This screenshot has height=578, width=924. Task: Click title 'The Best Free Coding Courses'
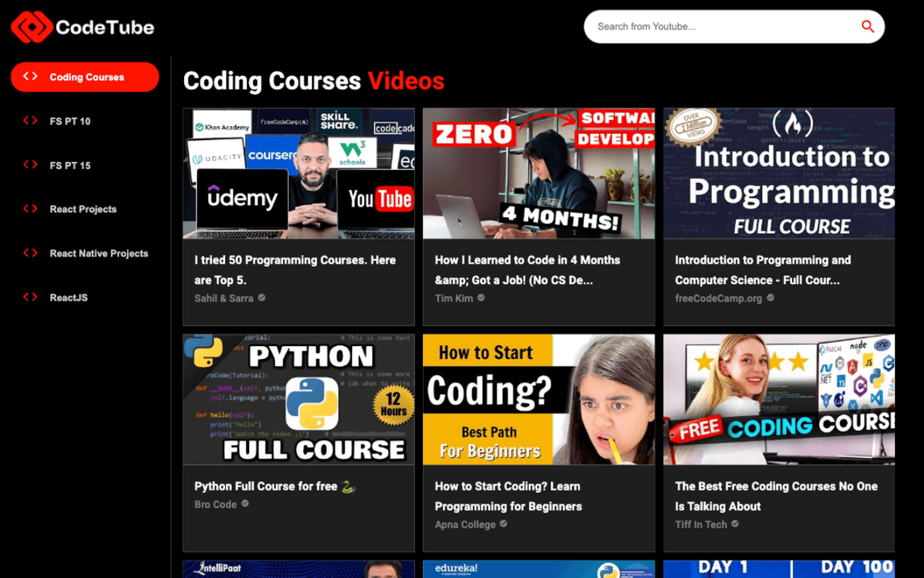click(x=776, y=496)
